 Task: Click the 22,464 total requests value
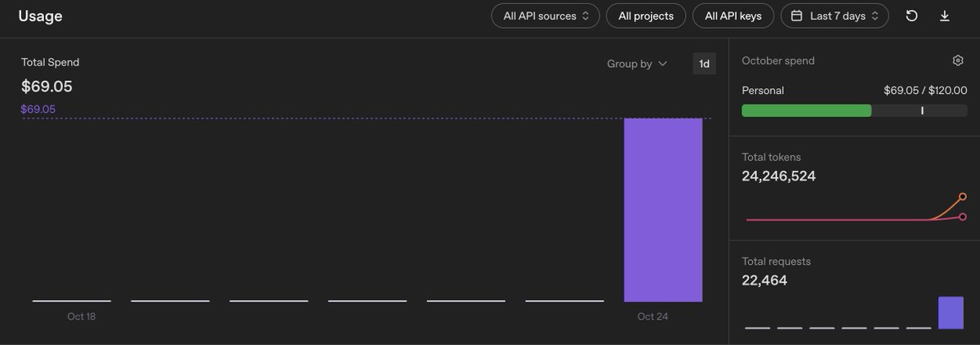click(764, 280)
